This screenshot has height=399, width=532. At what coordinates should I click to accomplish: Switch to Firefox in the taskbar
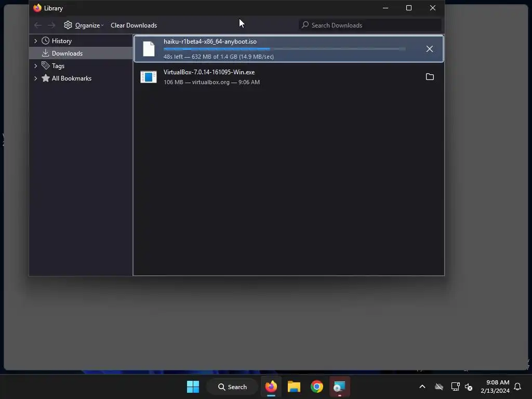tap(271, 387)
